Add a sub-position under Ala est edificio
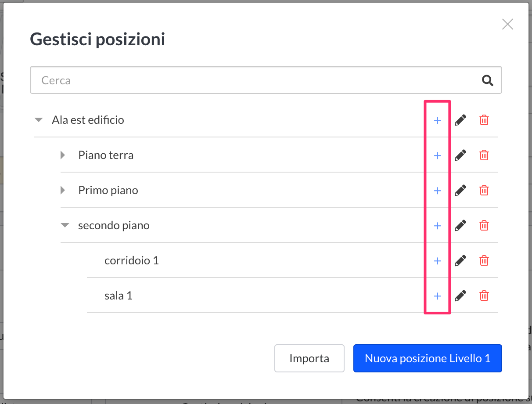532x404 pixels. [x=437, y=120]
